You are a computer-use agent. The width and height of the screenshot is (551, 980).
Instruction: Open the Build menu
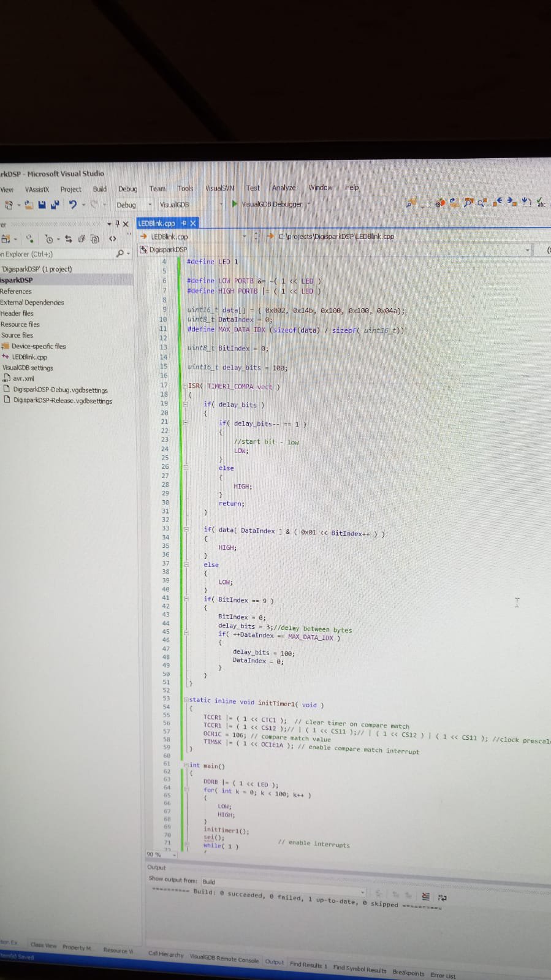tap(100, 189)
